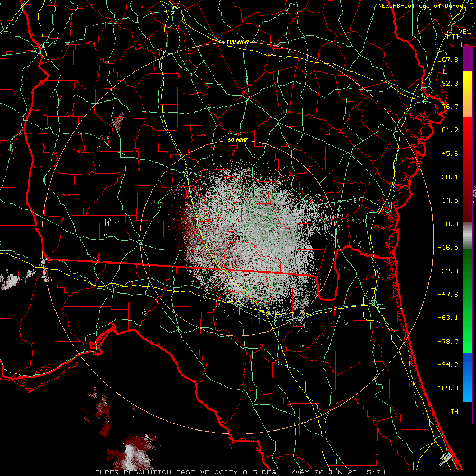Click the '26 JUN 25 15:24' timestamp
Viewport: 476px width, 476px height.
[x=350, y=472]
